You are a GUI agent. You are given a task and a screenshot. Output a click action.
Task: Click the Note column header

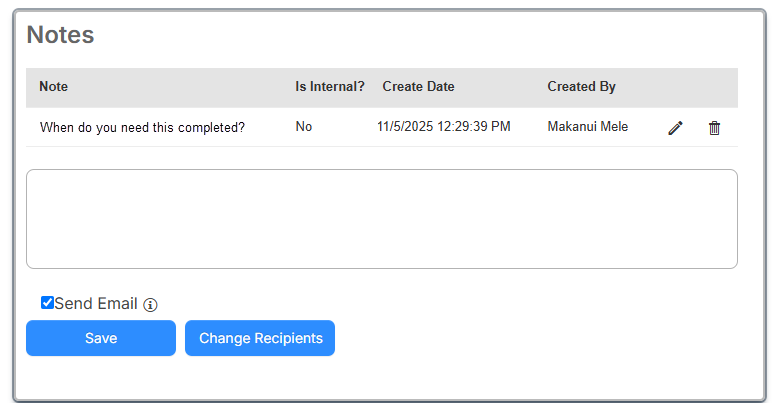tap(54, 87)
